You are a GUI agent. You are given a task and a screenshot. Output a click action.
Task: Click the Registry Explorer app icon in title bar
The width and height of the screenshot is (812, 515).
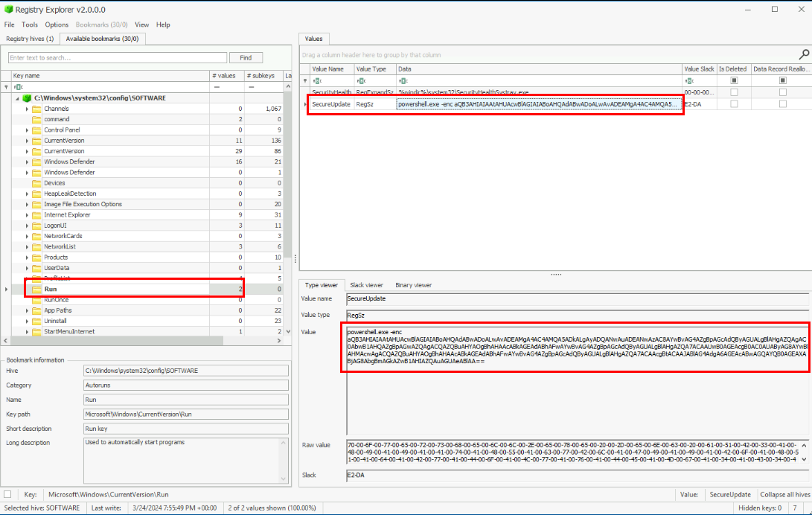[x=8, y=9]
